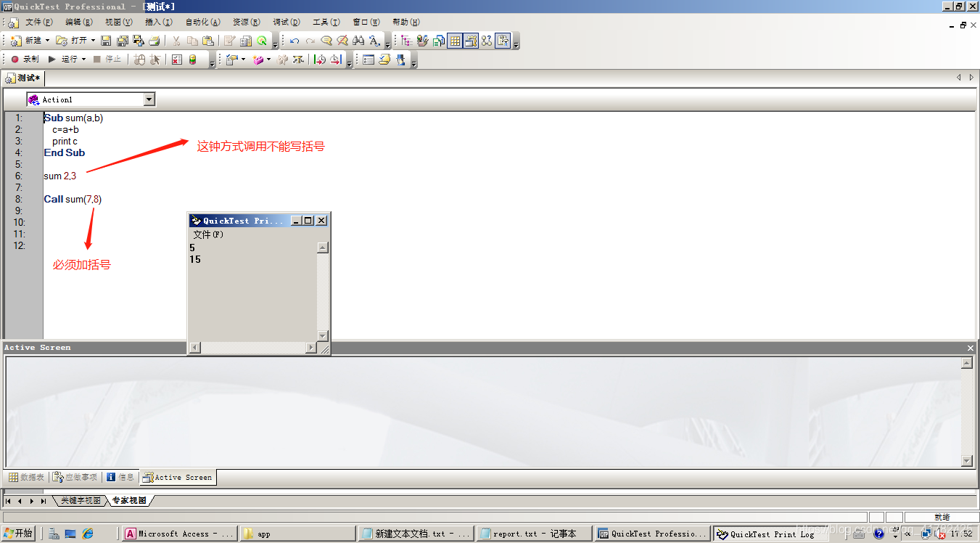This screenshot has width=980, height=543.
Task: Switch to report.txt Notepad on the taskbar
Action: (533, 534)
